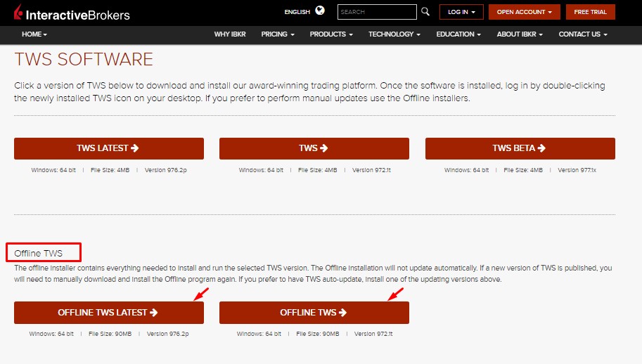This screenshot has height=364, width=642.
Task: Download Offline TWS Latest installer
Action: pos(109,313)
